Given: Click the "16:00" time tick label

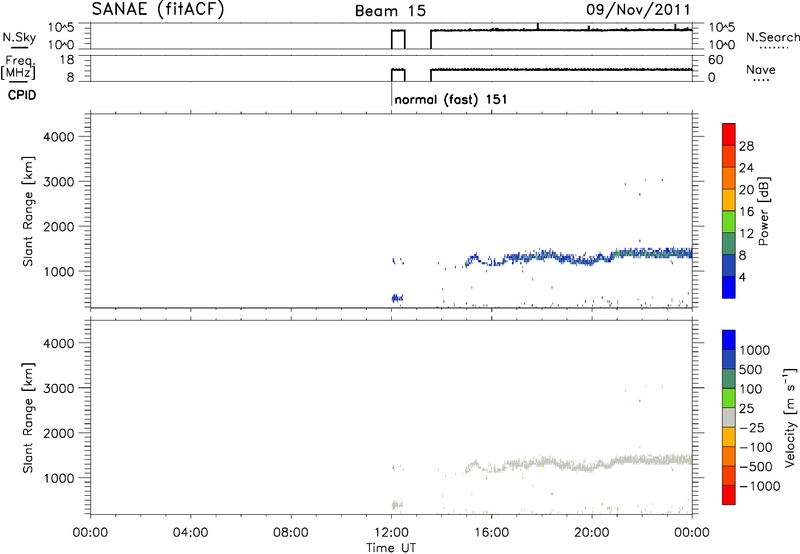Looking at the screenshot, I should (491, 533).
